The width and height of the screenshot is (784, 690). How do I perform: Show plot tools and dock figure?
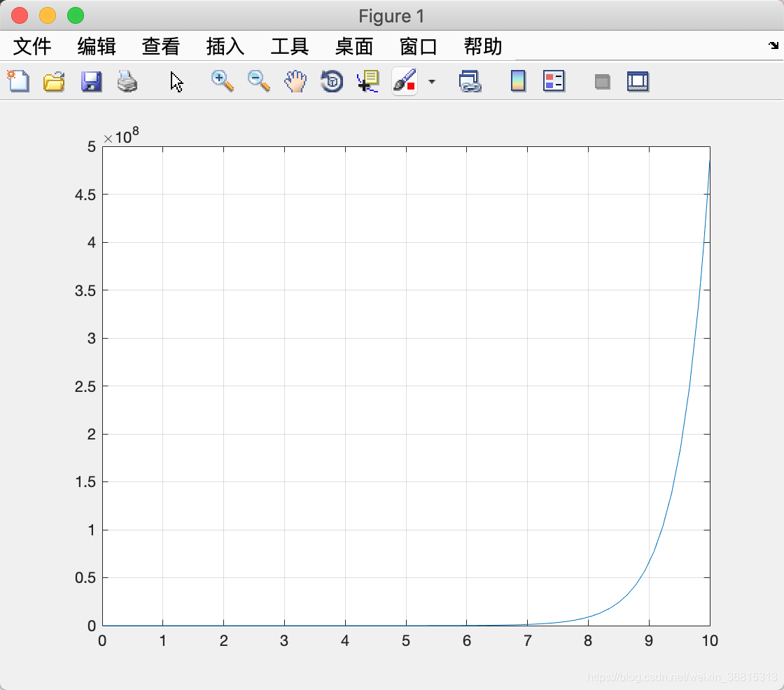[638, 81]
